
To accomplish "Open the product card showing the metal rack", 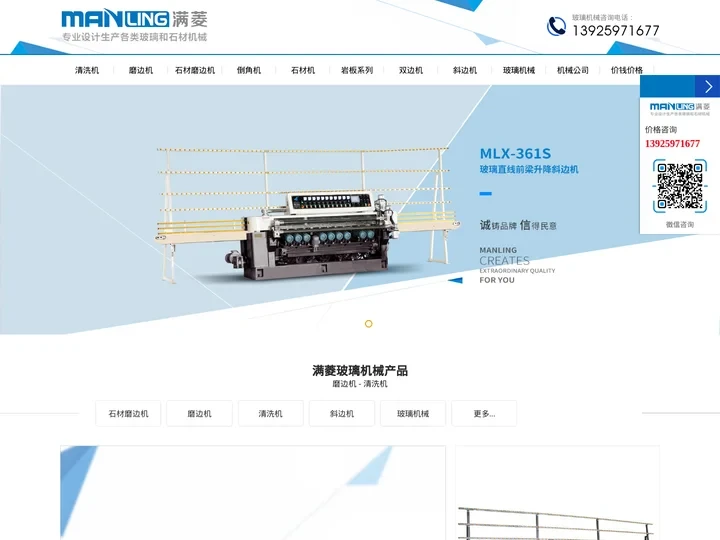I will [557, 493].
